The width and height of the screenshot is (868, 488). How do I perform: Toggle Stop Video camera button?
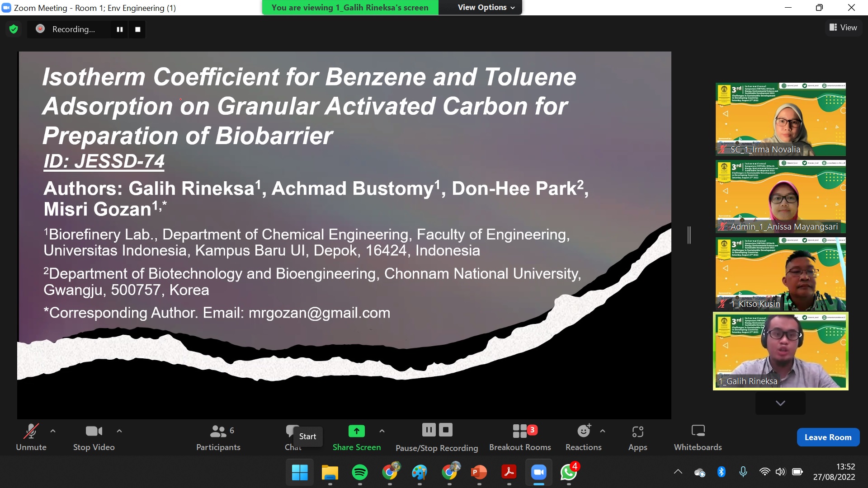[94, 432]
